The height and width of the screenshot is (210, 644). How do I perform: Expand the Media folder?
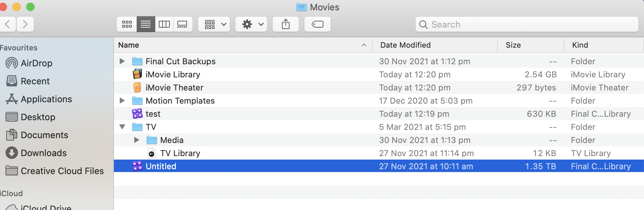pyautogui.click(x=137, y=140)
